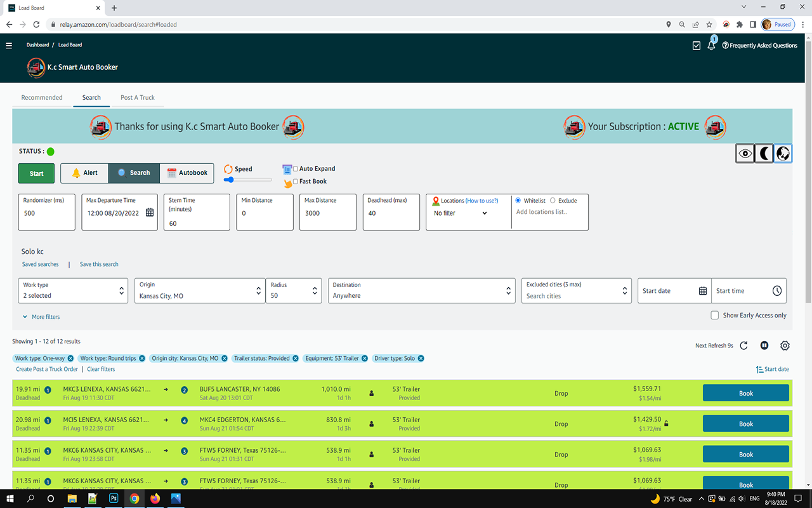This screenshot has width=812, height=508.
Task: Check Show Early Access only
Action: point(715,315)
